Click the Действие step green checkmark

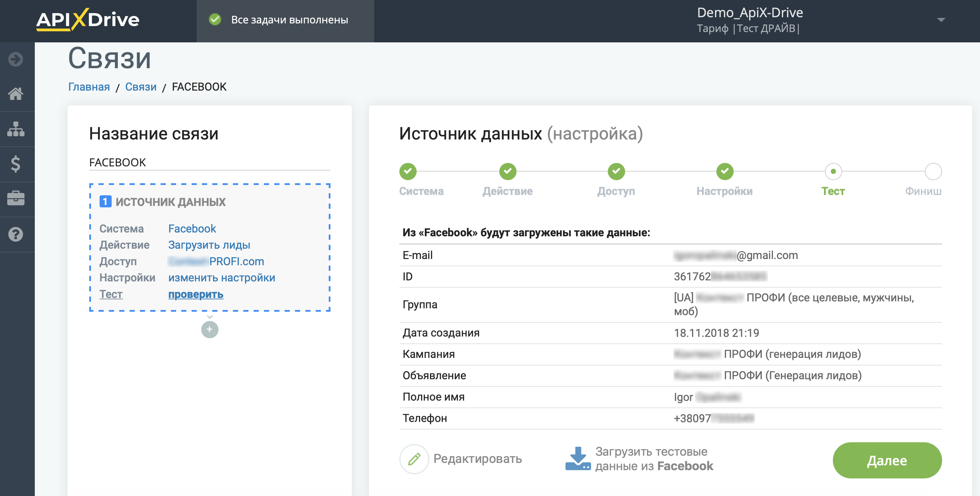pyautogui.click(x=508, y=172)
